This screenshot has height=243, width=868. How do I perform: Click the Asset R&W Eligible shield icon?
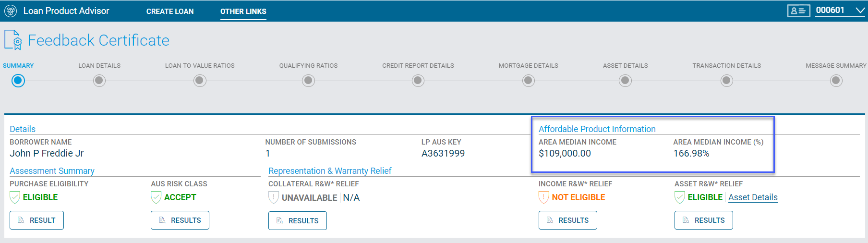point(680,197)
